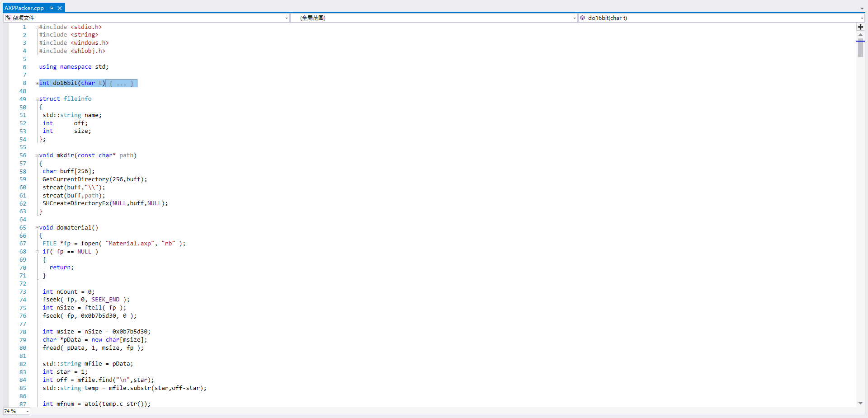Collapse the mkdir function block

tap(37, 155)
